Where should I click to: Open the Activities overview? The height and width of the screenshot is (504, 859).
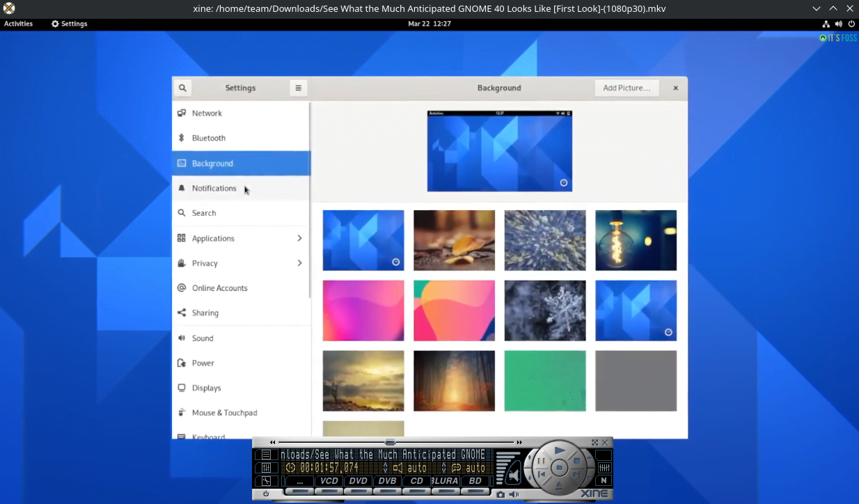(x=18, y=23)
